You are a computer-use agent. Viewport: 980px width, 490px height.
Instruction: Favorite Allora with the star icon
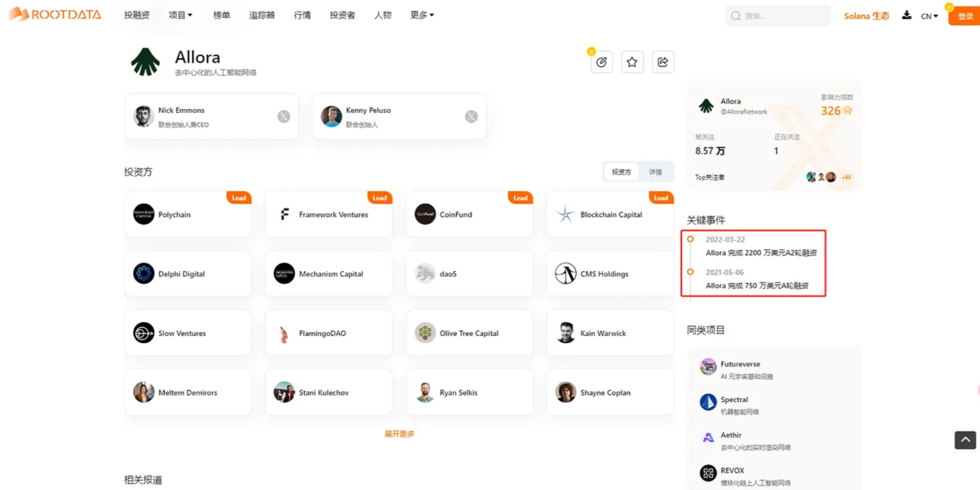tap(632, 62)
